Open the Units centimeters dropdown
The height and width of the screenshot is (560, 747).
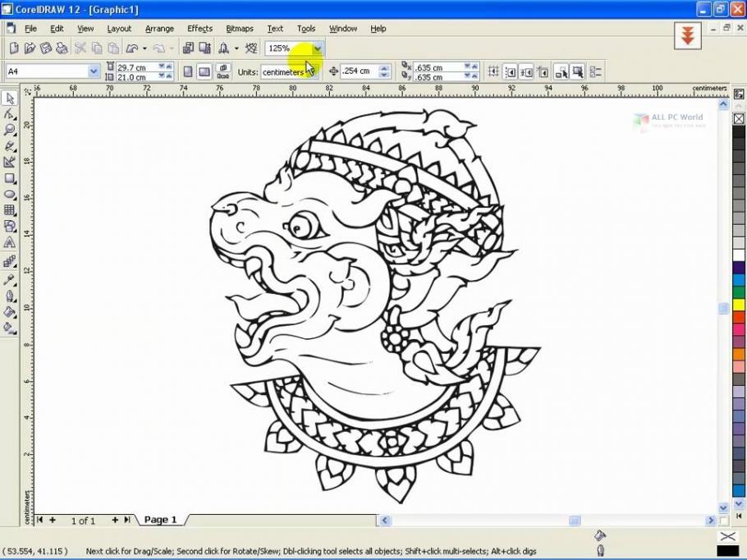click(314, 72)
